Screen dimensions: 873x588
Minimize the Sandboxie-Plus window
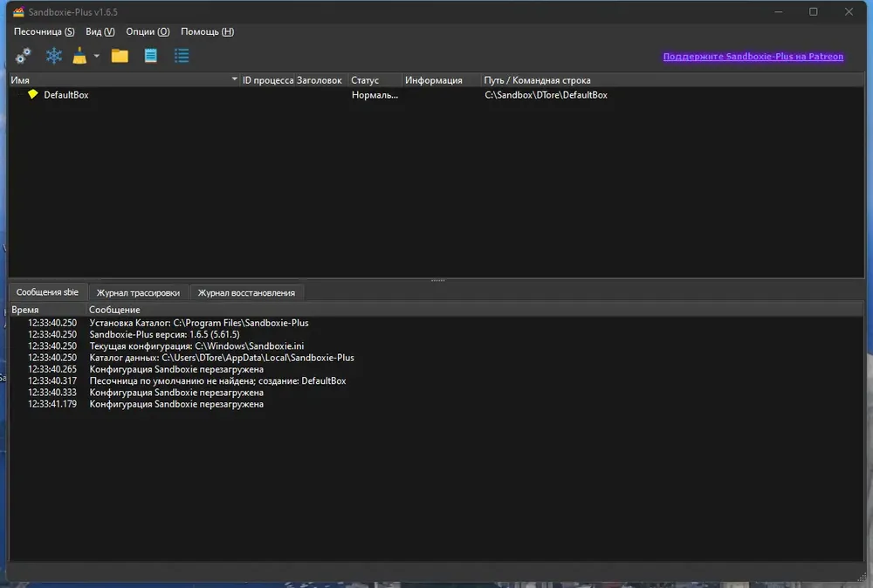tap(779, 11)
